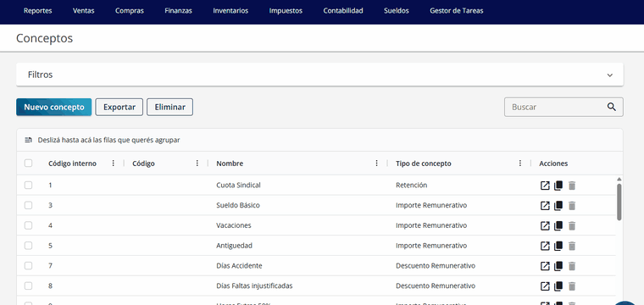Click the scrollbar up arrow
Viewport: 644px width, 305px height.
tap(619, 179)
